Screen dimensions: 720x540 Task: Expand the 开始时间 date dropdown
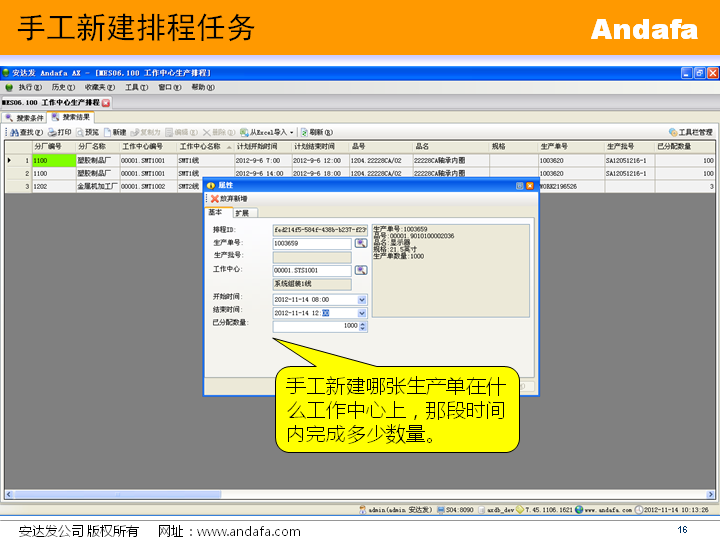point(361,299)
